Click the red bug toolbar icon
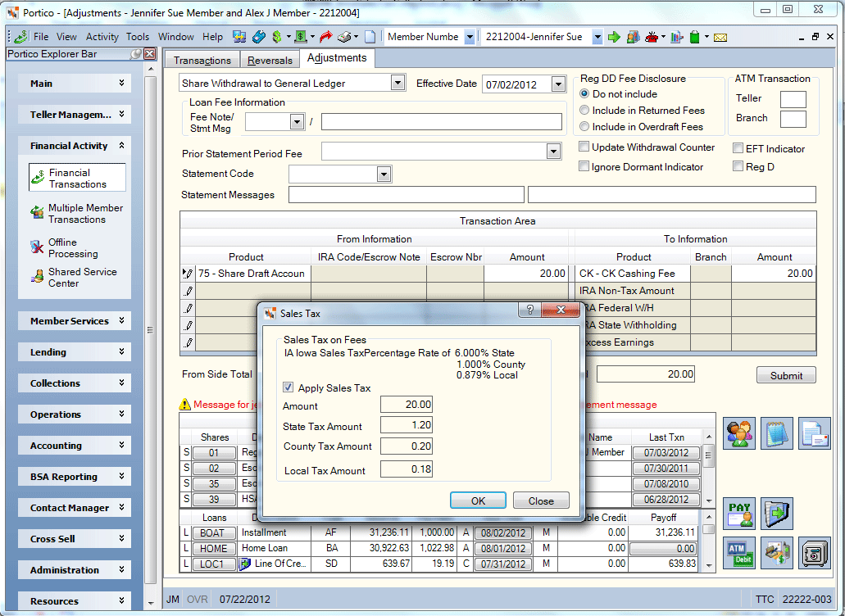The image size is (845, 616). pyautogui.click(x=652, y=37)
